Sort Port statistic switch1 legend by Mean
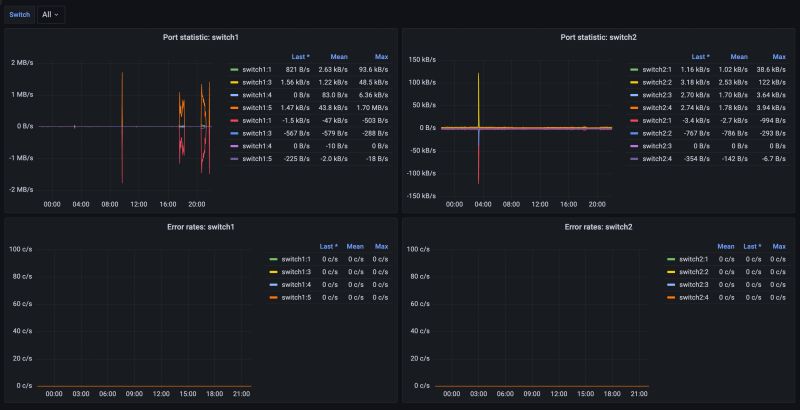 coord(339,57)
